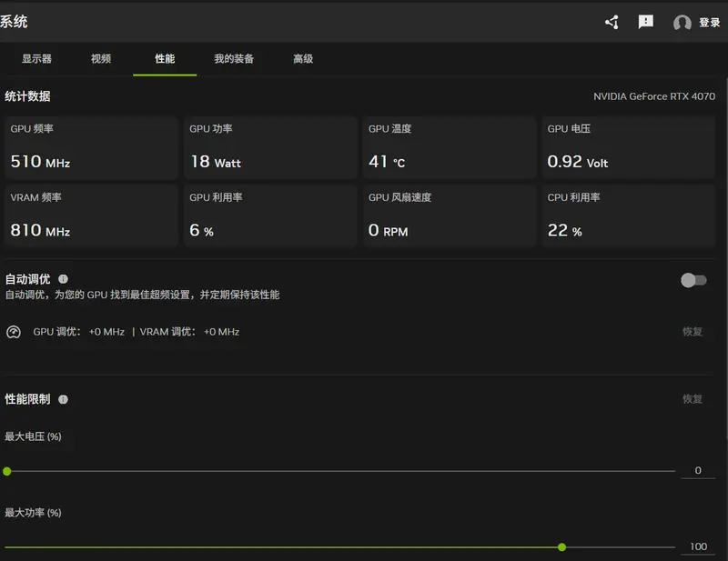
Task: Click the CPU 利用率 22 % card
Action: coord(629,216)
